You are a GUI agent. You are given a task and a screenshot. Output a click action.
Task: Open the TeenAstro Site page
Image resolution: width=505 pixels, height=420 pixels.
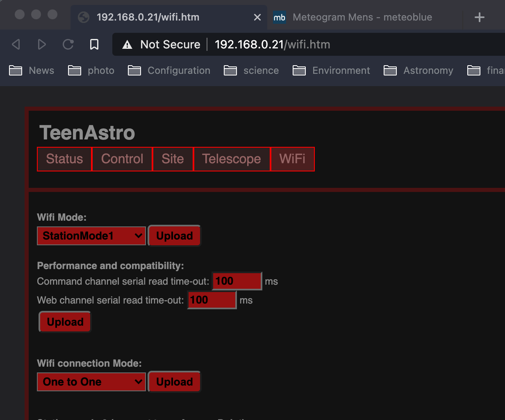click(173, 159)
